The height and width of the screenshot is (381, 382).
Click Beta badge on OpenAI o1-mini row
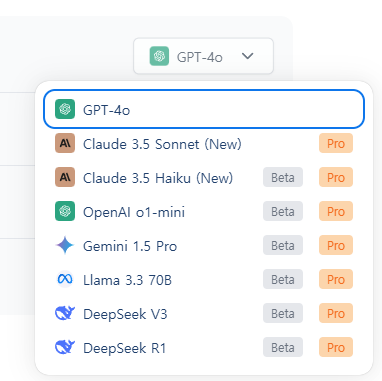(x=283, y=211)
